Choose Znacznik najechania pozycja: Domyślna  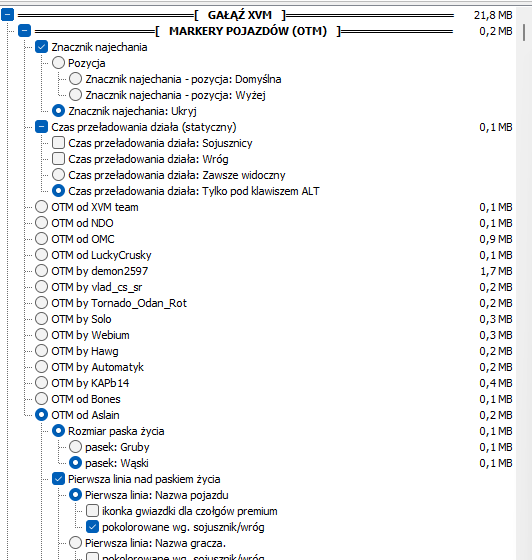coord(75,79)
